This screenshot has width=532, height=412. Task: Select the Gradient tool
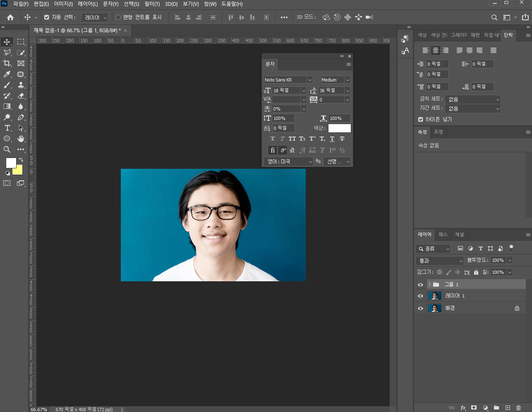[7, 106]
